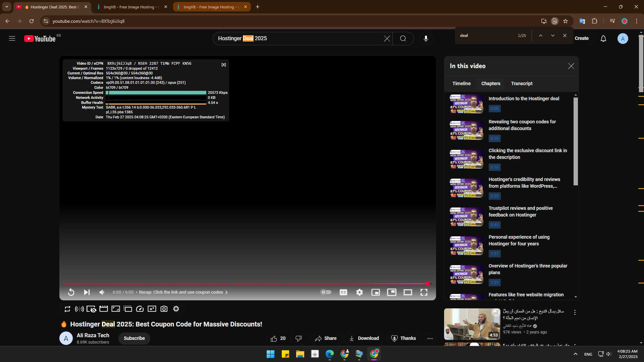Skip to the next video
Viewport: 644px width, 362px height.
87,292
